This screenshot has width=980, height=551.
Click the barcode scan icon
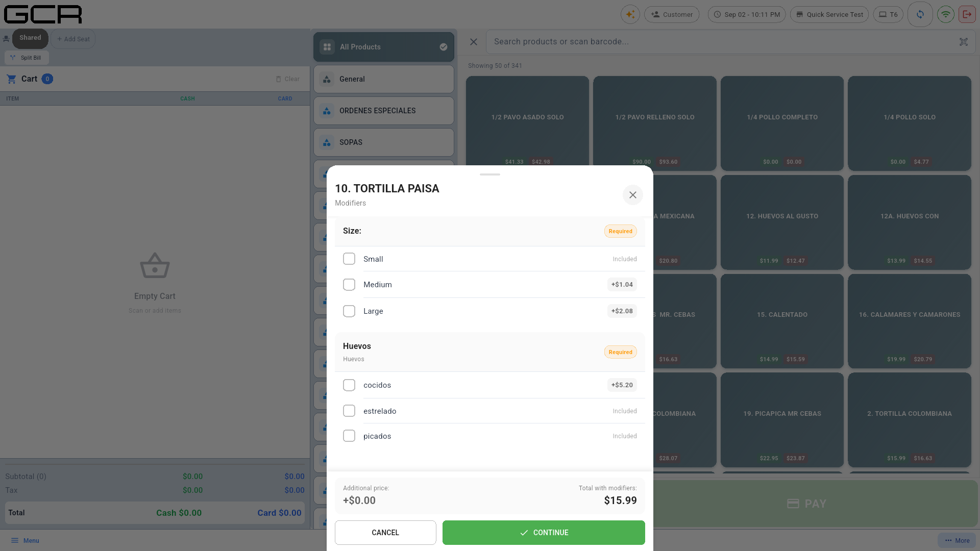click(x=964, y=42)
